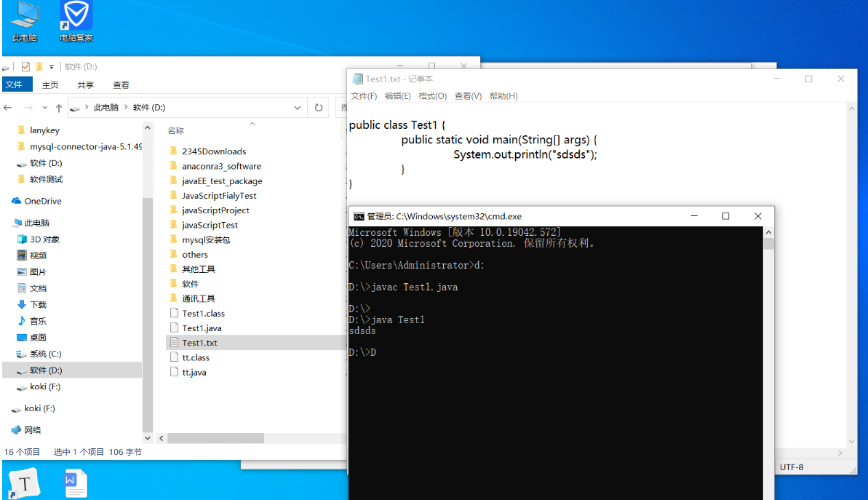868x500 pixels.
Task: Open Notepad 文件(F) menu
Action: tap(364, 96)
